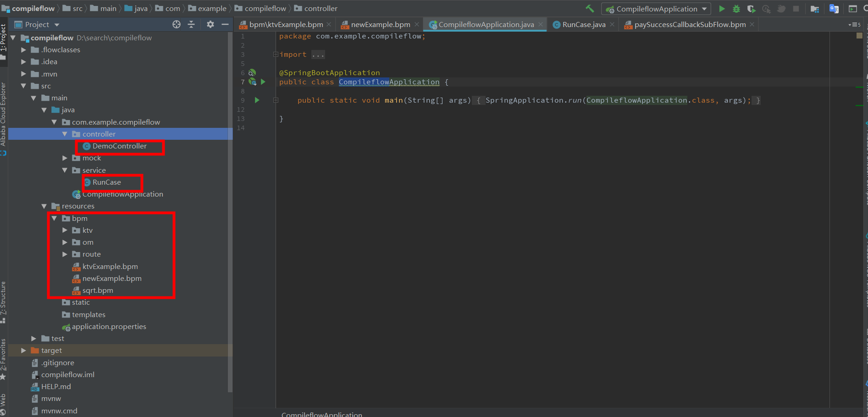Open the Z: Structure side panel
Screen dimensions: 868x417
pos(3,302)
